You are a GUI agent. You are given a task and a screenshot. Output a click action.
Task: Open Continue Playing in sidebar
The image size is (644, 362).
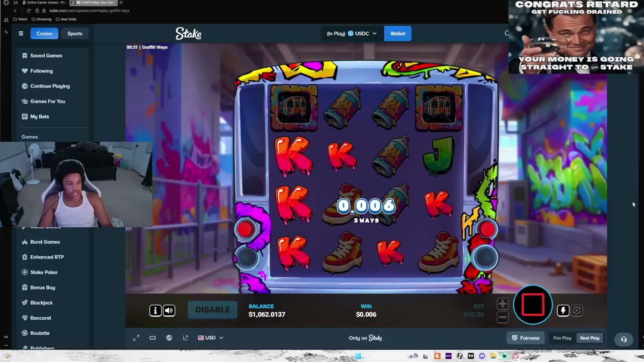(52, 86)
